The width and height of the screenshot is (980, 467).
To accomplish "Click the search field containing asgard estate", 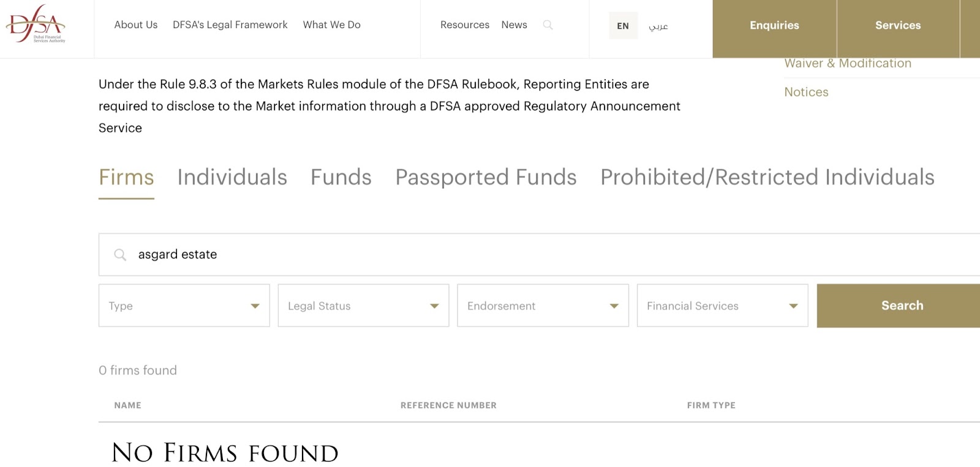I will click(539, 254).
